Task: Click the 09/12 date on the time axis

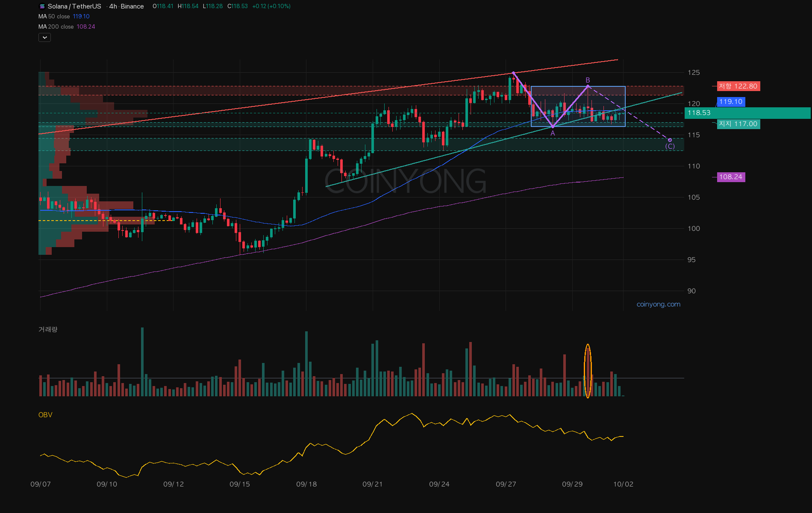Action: click(x=174, y=484)
